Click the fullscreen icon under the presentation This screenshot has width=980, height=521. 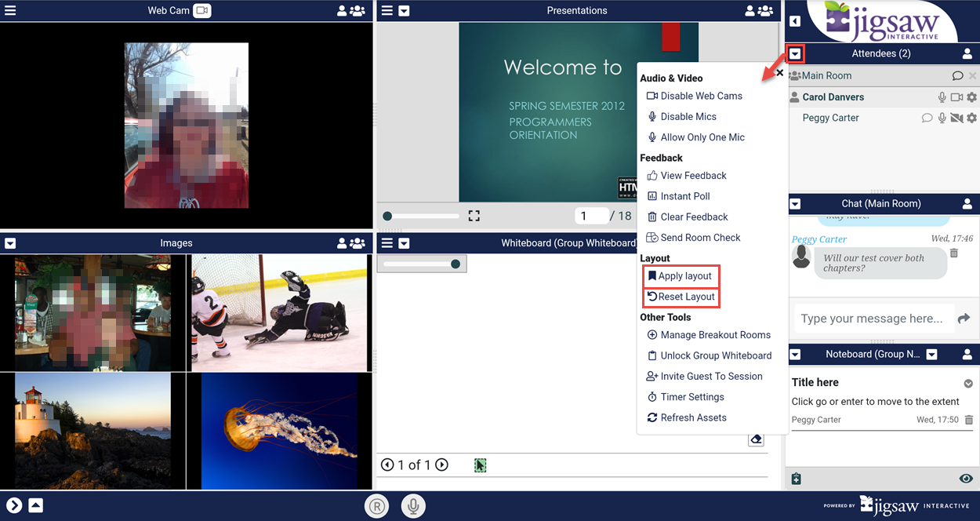(x=474, y=216)
